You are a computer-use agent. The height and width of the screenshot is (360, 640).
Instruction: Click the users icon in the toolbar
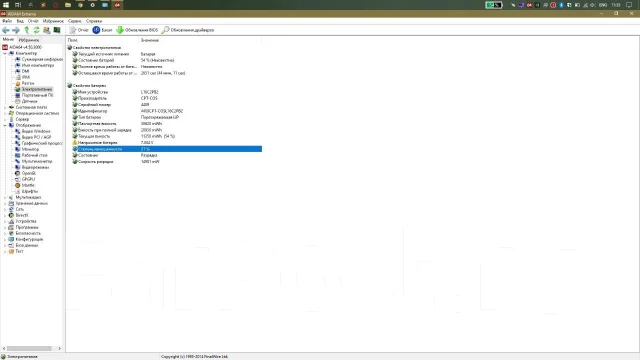(47, 30)
